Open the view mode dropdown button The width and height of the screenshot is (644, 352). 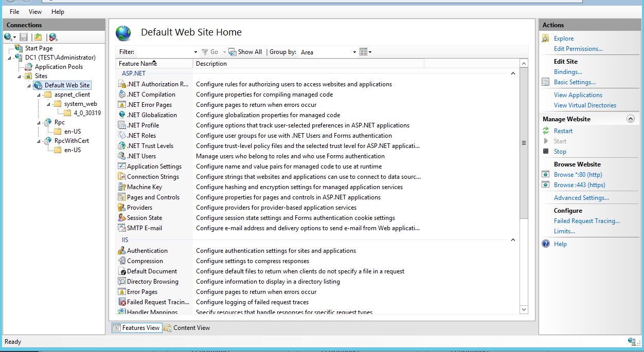click(365, 52)
